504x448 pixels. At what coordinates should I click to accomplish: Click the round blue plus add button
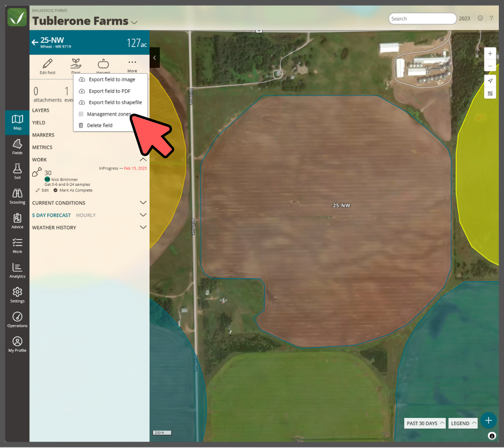488,420
